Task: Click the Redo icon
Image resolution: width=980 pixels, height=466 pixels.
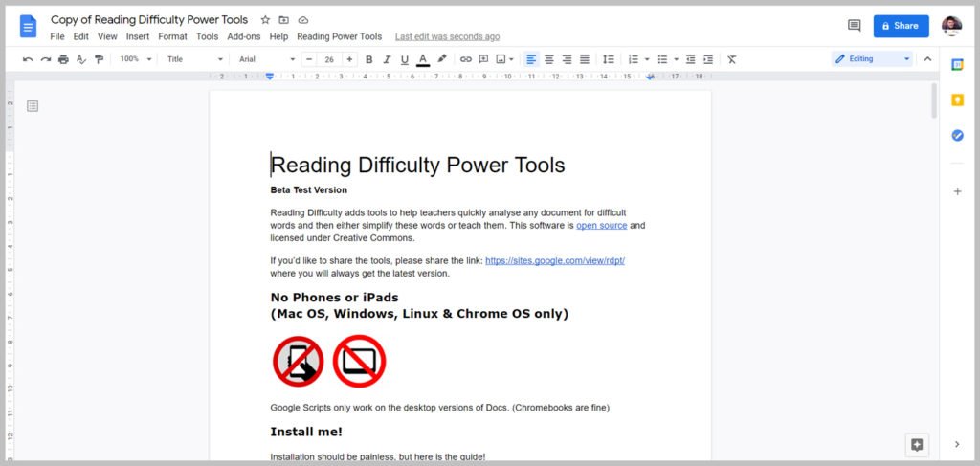Action: point(46,59)
